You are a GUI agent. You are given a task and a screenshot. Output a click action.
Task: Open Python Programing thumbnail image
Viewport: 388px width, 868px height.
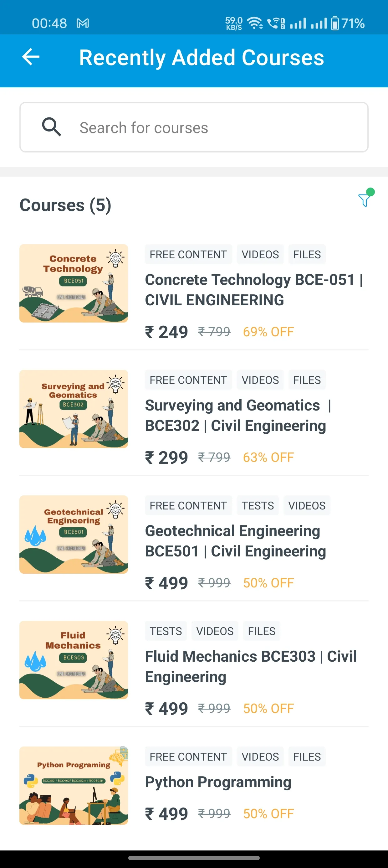pos(74,785)
